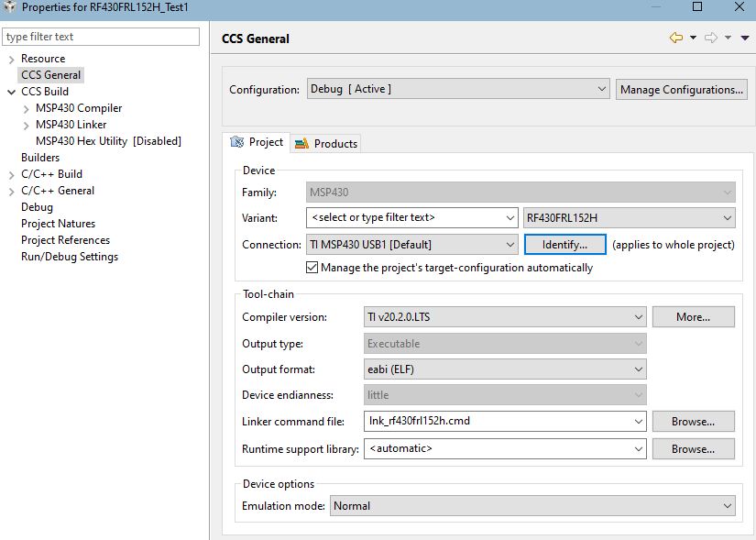The width and height of the screenshot is (756, 540).
Task: Click the back navigation arrow icon
Action: click(x=676, y=38)
